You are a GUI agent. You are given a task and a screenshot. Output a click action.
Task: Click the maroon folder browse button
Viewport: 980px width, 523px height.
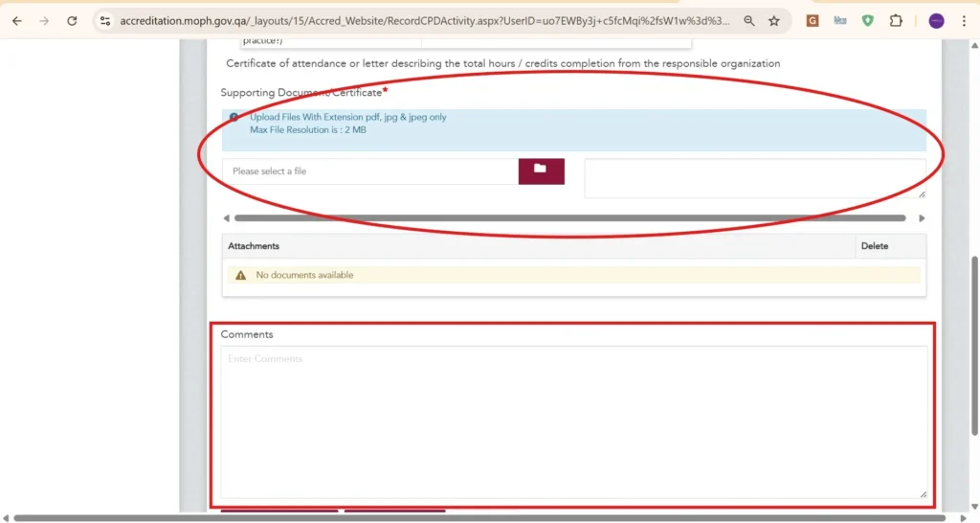[x=542, y=171]
